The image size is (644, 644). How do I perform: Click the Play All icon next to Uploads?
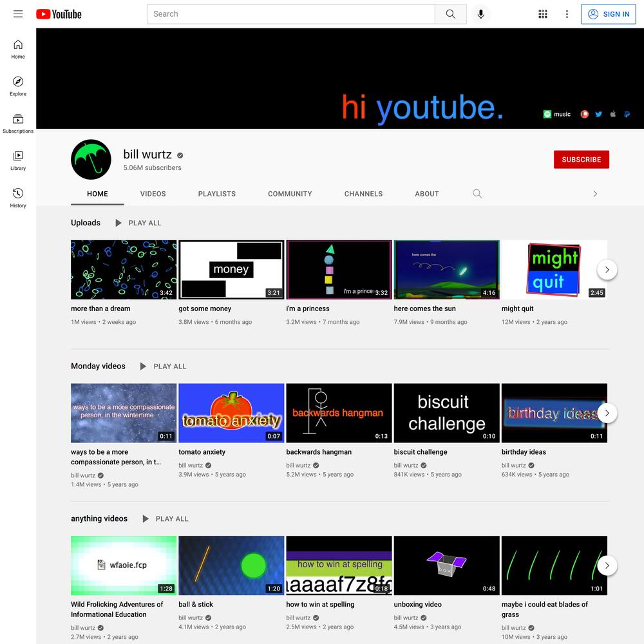[118, 223]
